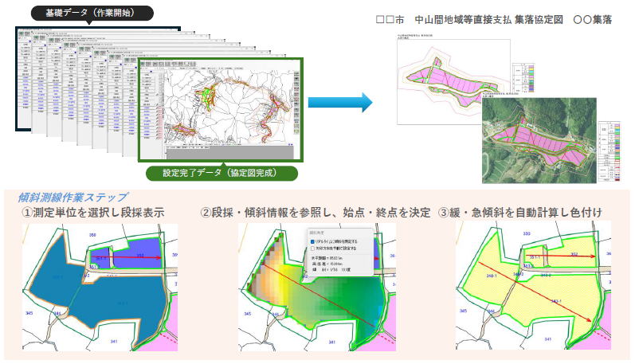Click the 傾斜測線作業ステップ heading
The height and width of the screenshot is (364, 635).
coord(73,197)
